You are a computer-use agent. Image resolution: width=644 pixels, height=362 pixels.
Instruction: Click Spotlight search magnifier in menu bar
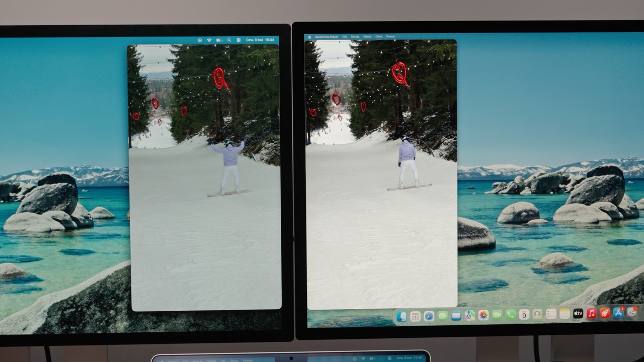coord(229,40)
